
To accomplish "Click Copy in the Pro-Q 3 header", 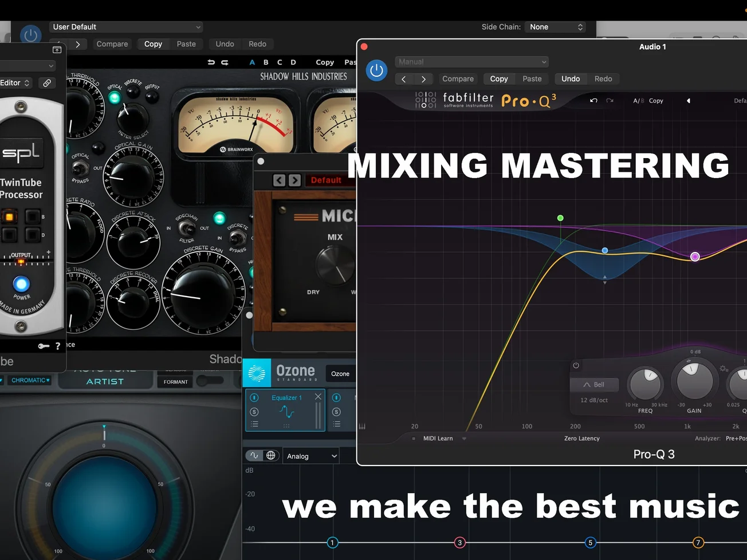I will [x=499, y=79].
